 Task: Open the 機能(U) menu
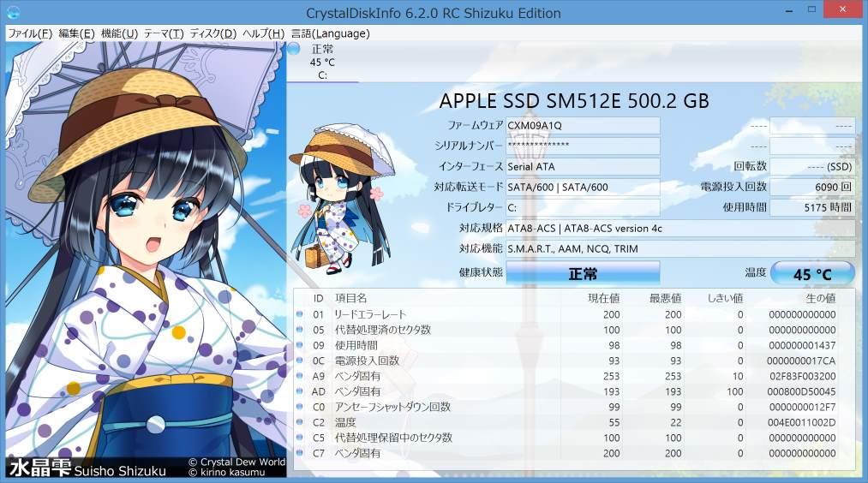pos(119,33)
